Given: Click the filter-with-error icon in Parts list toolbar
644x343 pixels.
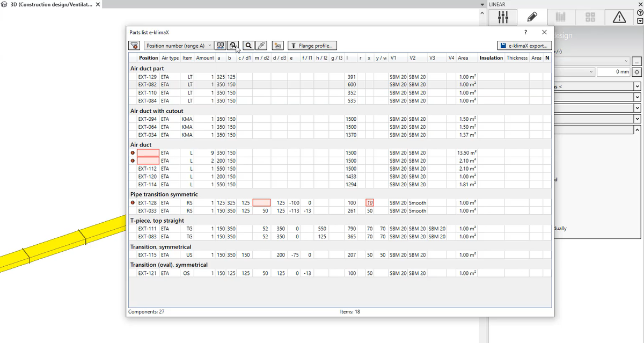Looking at the screenshot, I should [135, 46].
